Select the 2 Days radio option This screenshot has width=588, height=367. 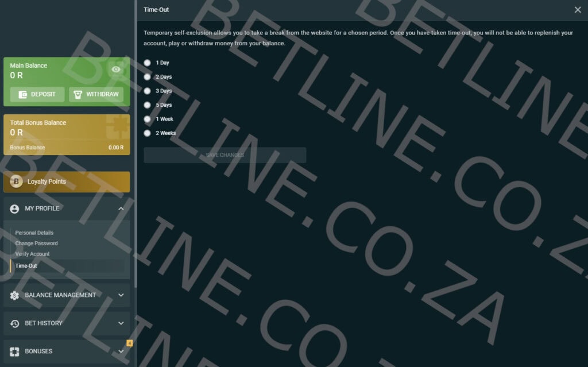pos(148,77)
